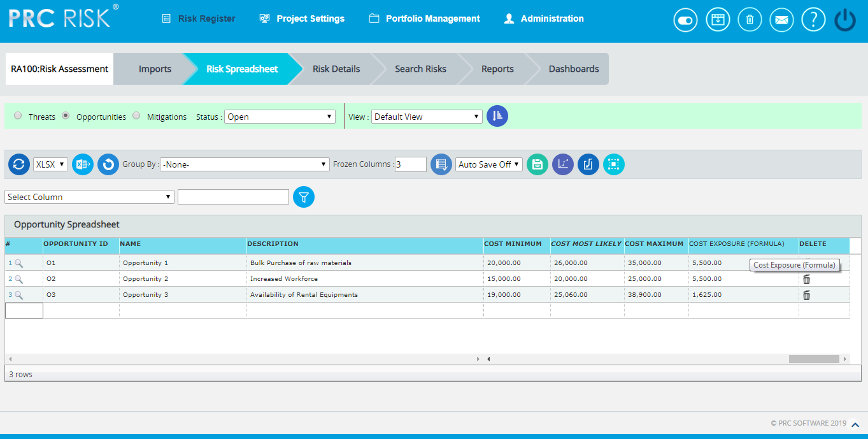Screen dimensions: 868x439
Task: Click the logout power icon
Action: click(x=845, y=20)
